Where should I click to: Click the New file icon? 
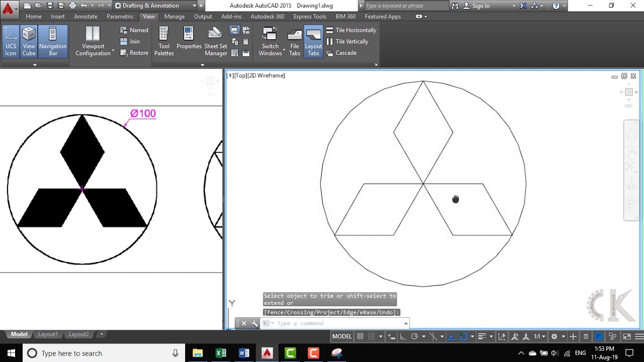click(x=27, y=6)
